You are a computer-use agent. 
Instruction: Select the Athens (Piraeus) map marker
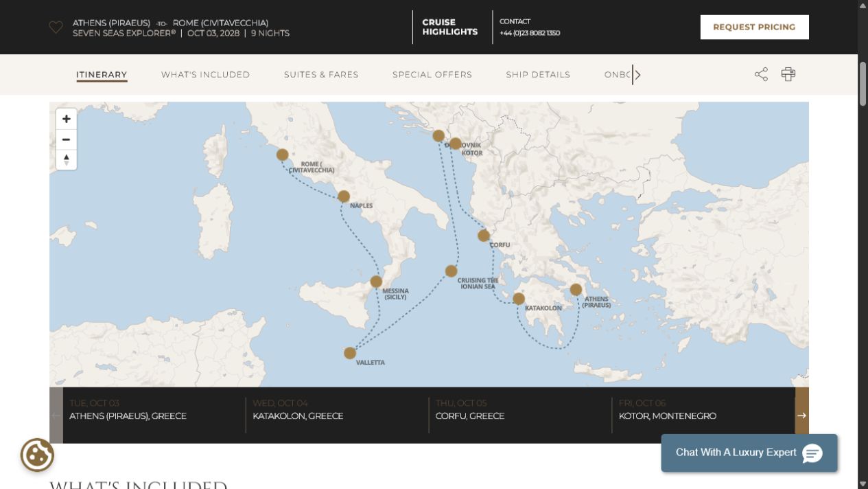[576, 290]
